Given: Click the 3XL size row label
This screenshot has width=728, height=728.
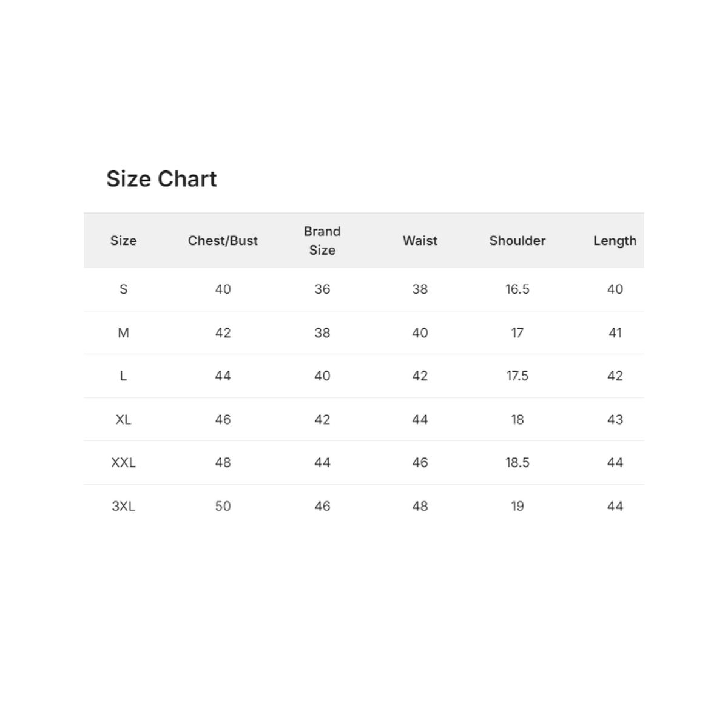Looking at the screenshot, I should [x=123, y=507].
